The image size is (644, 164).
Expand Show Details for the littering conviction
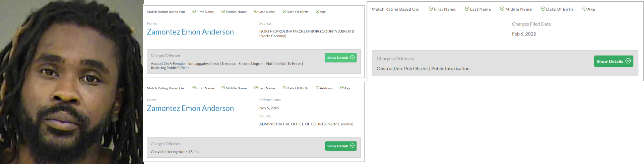pyautogui.click(x=341, y=146)
